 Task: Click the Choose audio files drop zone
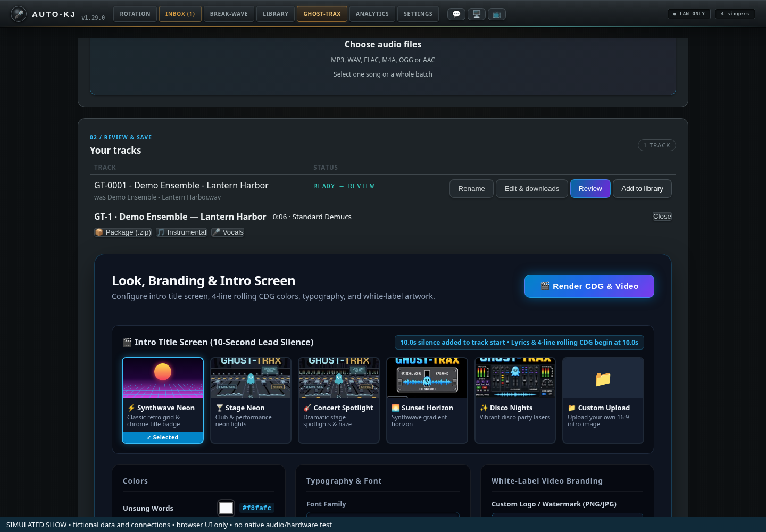383,66
